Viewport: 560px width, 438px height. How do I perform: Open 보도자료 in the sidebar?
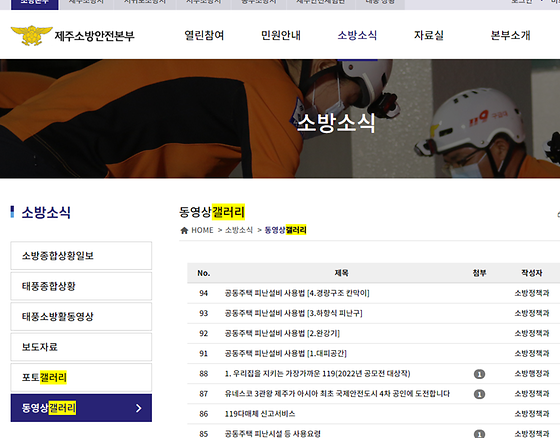click(x=81, y=347)
